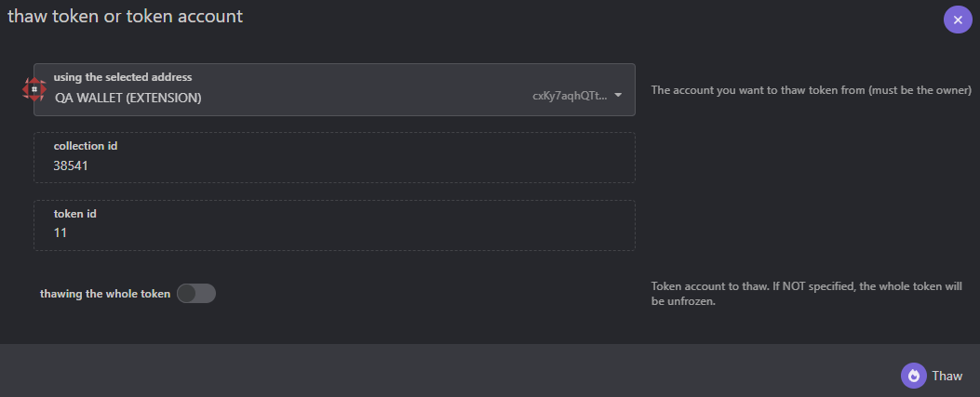Image resolution: width=980 pixels, height=397 pixels.
Task: Close the thaw token dialog
Action: 958,20
